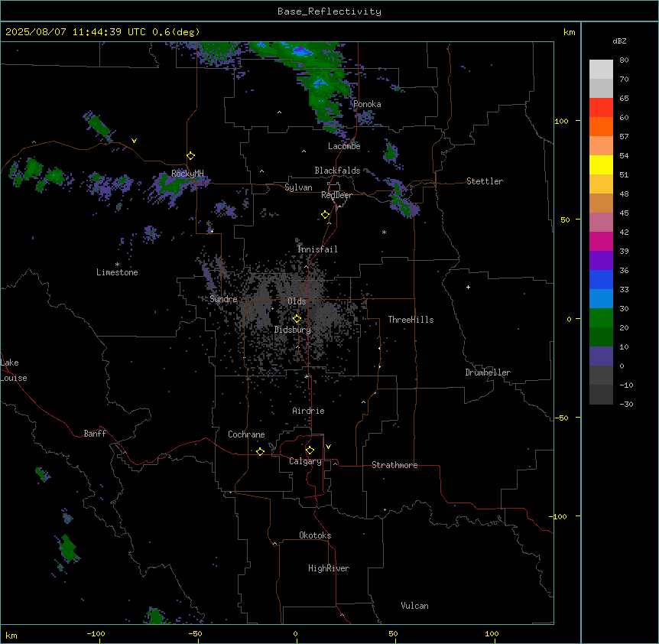Screen dimensions: 659x644
Task: Click the Calgary city label
Action: coord(305,461)
